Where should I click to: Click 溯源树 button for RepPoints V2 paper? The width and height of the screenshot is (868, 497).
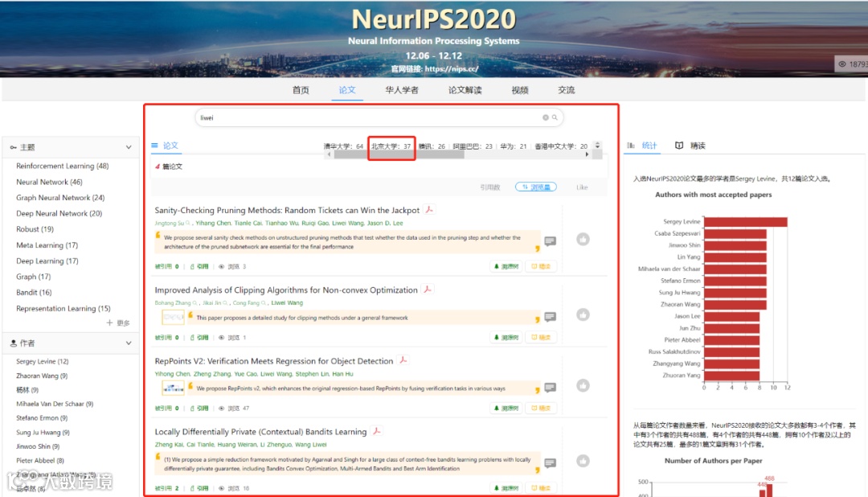coord(506,409)
